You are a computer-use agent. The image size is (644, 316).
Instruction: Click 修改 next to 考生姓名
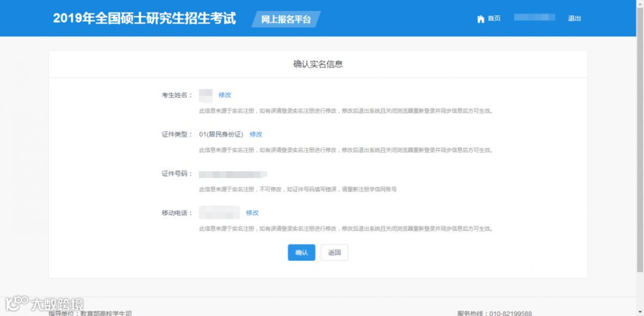pos(225,95)
